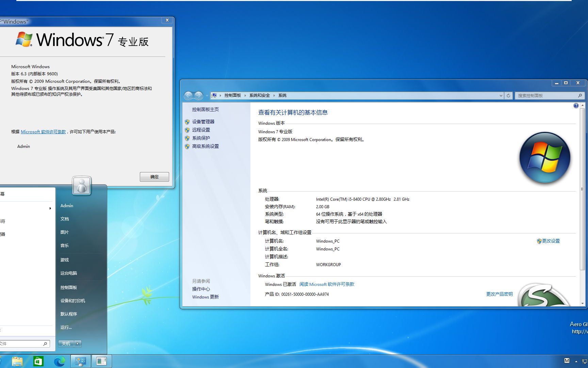
Task: Go to 控制面板主页
Action: click(206, 109)
